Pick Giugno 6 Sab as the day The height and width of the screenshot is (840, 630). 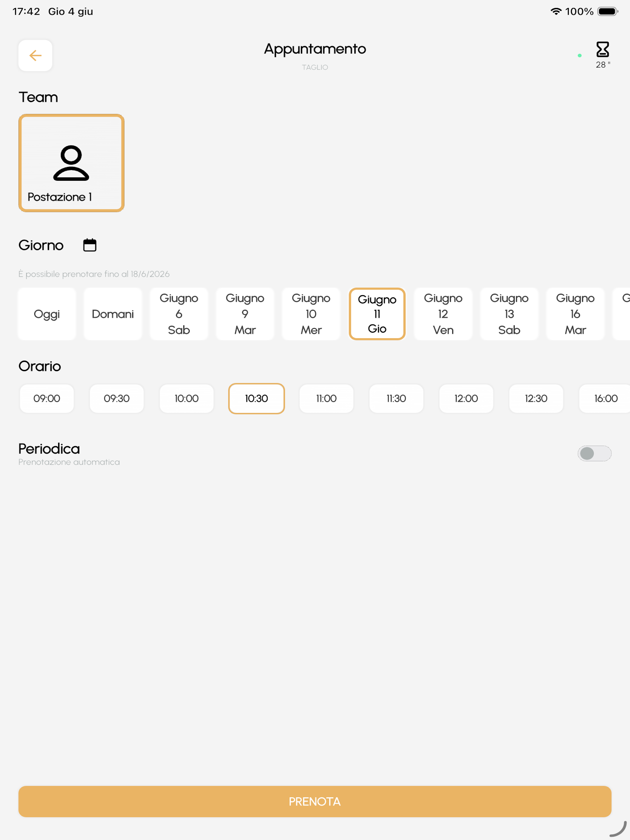pos(179,314)
